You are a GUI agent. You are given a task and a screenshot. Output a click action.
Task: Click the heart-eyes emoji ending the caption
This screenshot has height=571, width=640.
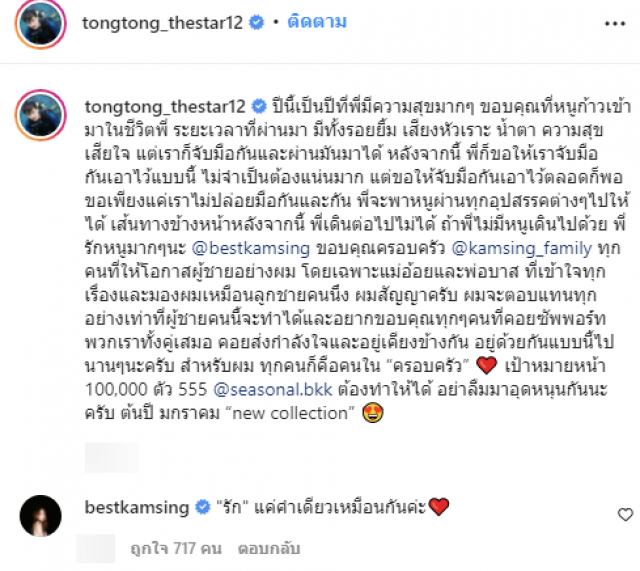pos(373,413)
